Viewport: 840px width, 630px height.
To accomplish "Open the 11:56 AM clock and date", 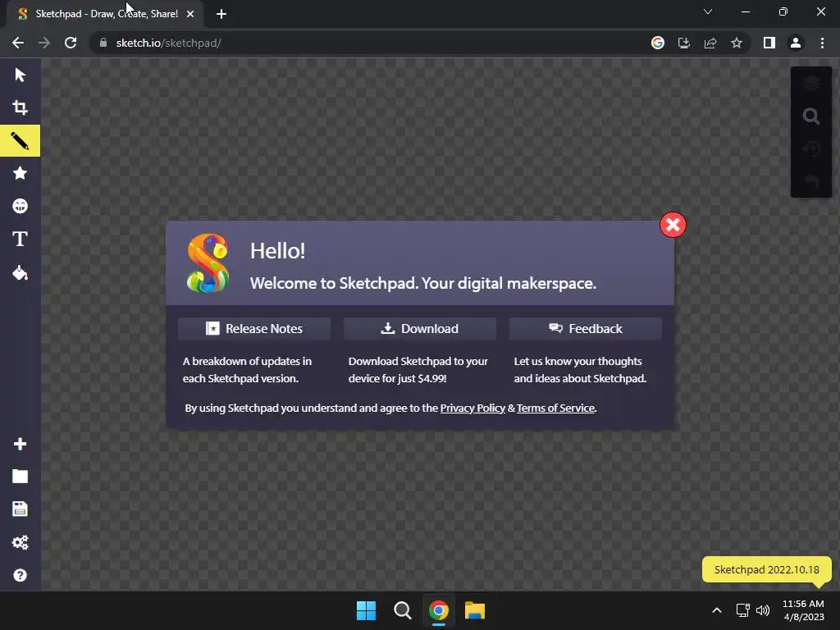I will pos(804,610).
